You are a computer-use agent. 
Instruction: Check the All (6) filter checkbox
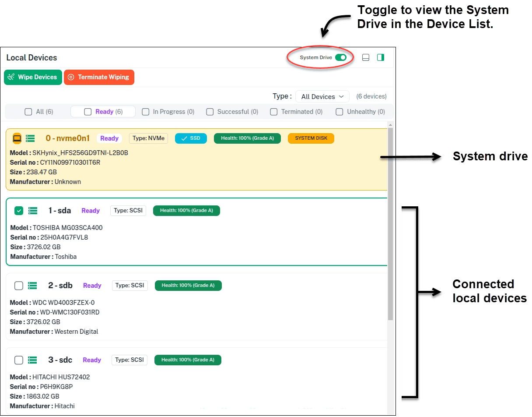pyautogui.click(x=28, y=112)
